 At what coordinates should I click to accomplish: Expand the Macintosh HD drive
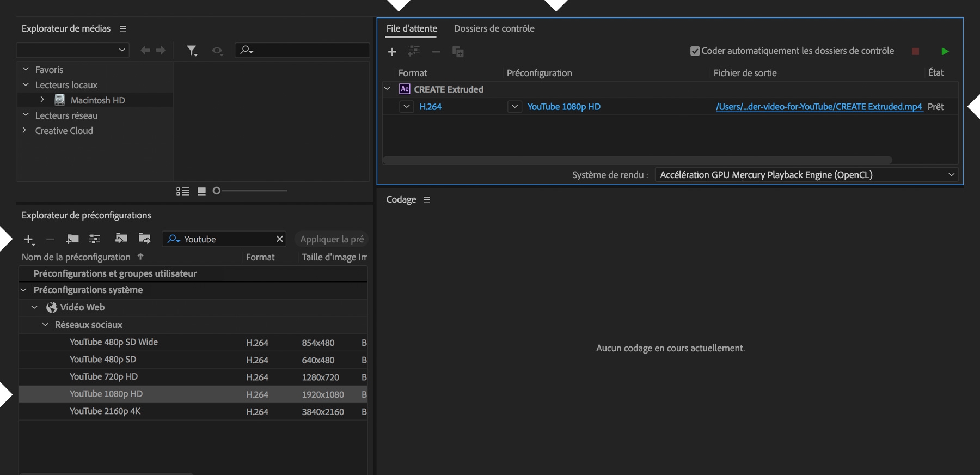(x=42, y=100)
